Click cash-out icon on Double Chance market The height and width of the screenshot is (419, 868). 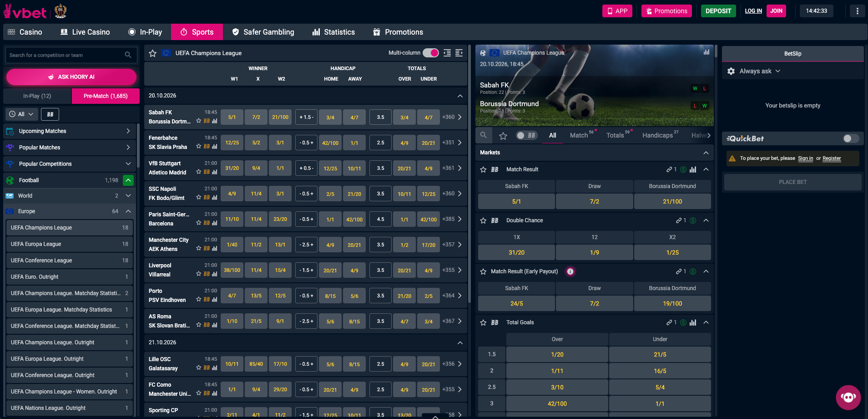[693, 220]
